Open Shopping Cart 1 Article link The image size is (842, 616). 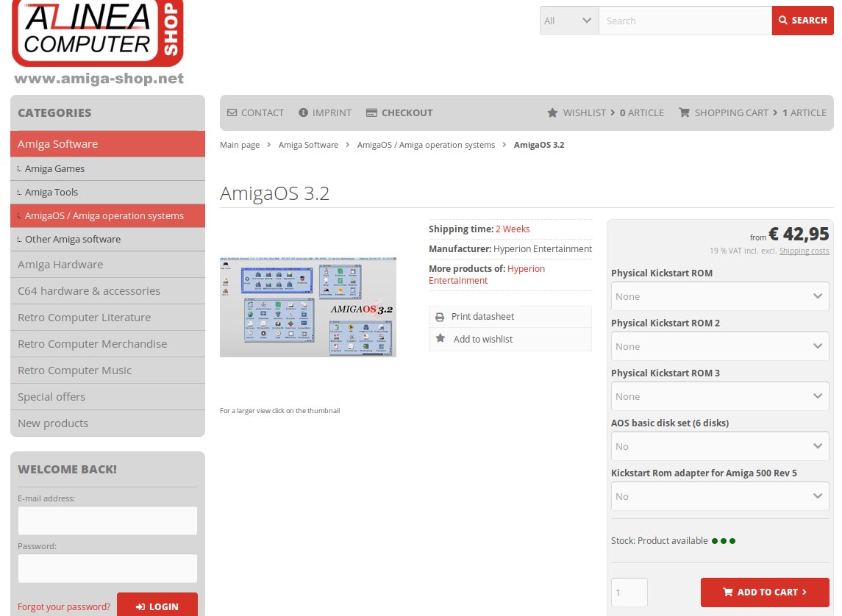753,112
